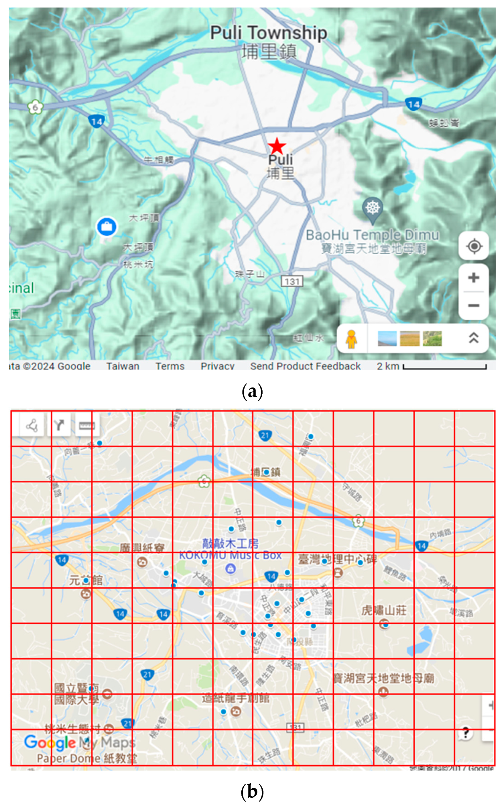Click the My Location crosshair button
The image size is (504, 812).
click(x=474, y=246)
